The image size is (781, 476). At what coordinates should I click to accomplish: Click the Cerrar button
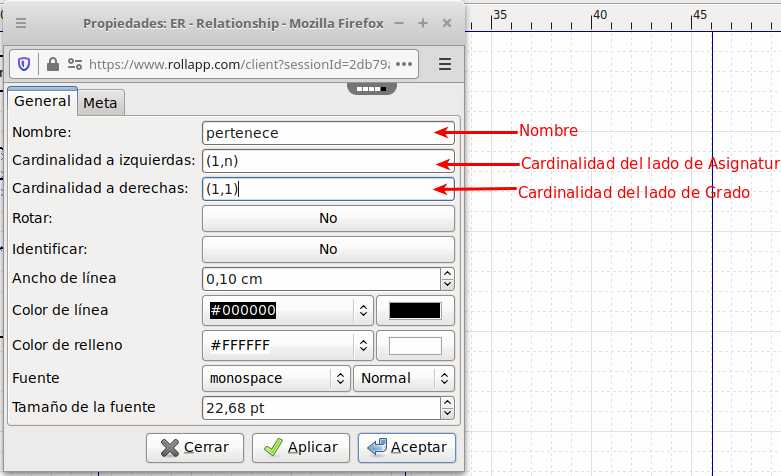pos(195,448)
